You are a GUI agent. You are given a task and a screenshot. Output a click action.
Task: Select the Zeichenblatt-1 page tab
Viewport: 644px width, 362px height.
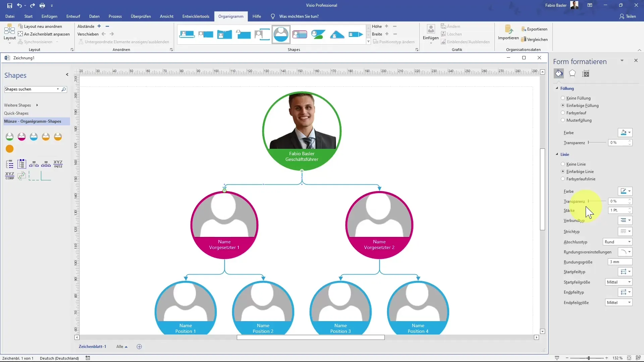tap(92, 347)
